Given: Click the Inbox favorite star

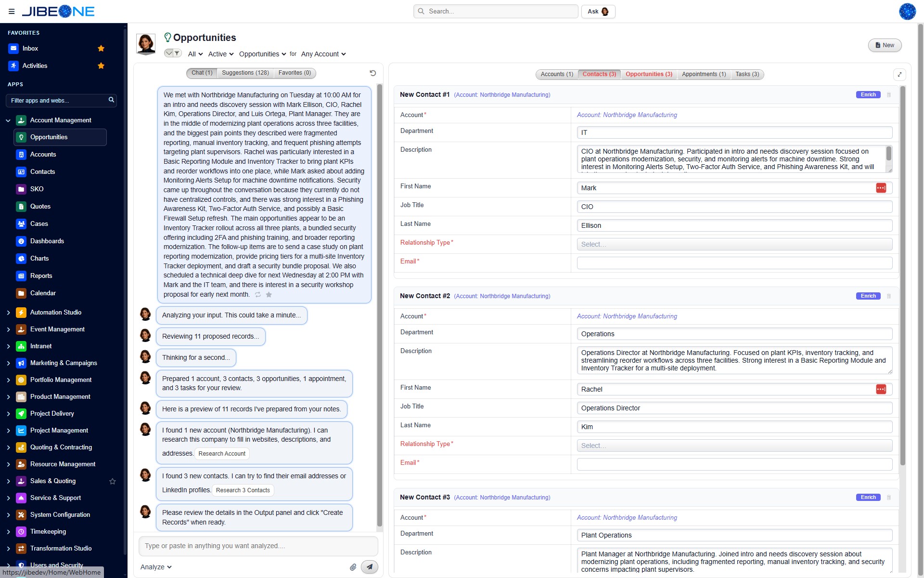Looking at the screenshot, I should (x=101, y=48).
